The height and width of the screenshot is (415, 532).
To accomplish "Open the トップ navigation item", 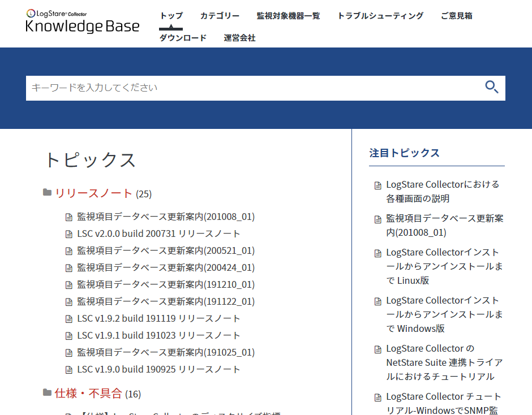I will pos(171,16).
